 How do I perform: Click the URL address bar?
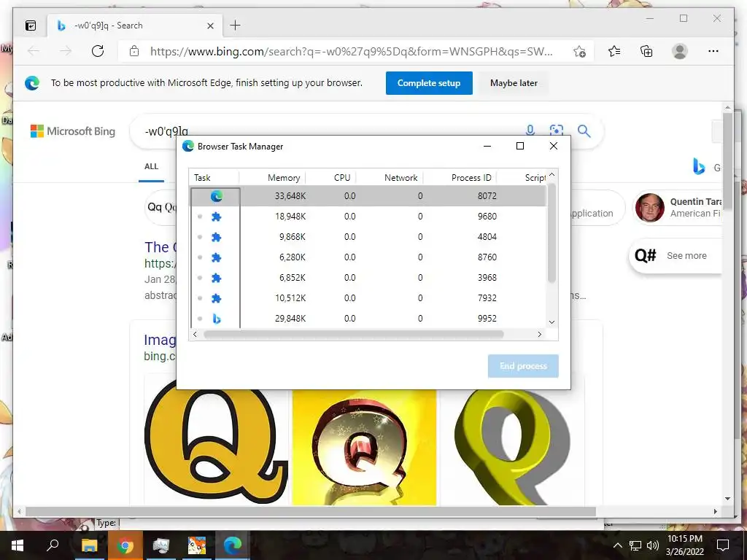(352, 52)
